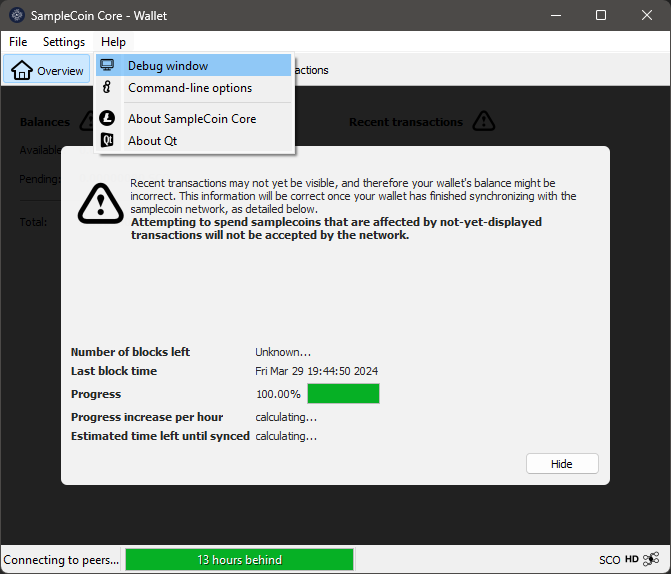The image size is (671, 574).
Task: Click the info icon beside Command-line options
Action: 107,88
